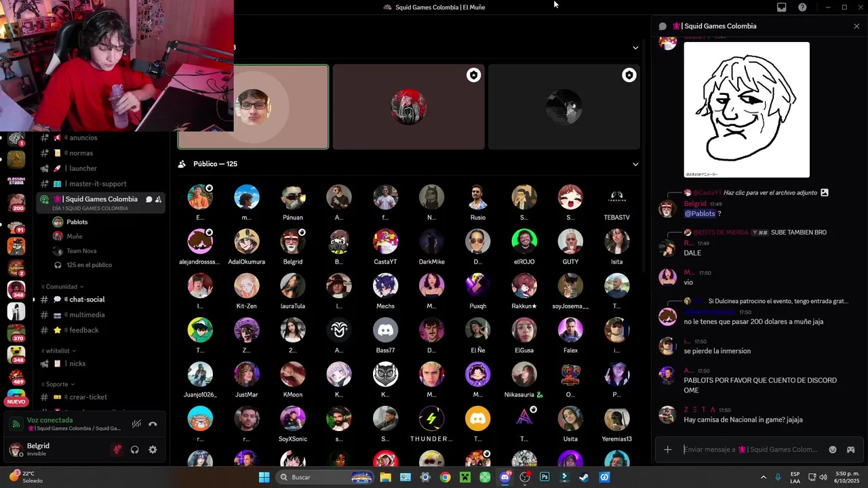Select audience member SoyXSonic avatar
This screenshot has height=488, width=868.
click(x=293, y=419)
